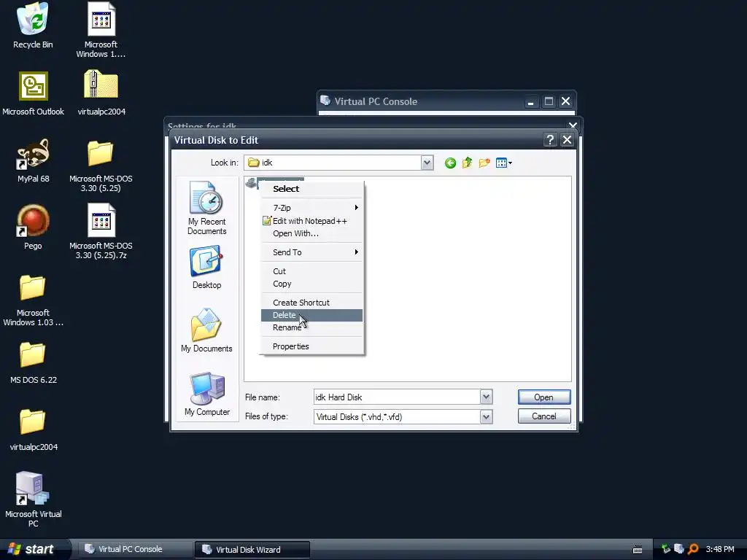Open Send To submenu

[x=311, y=252]
